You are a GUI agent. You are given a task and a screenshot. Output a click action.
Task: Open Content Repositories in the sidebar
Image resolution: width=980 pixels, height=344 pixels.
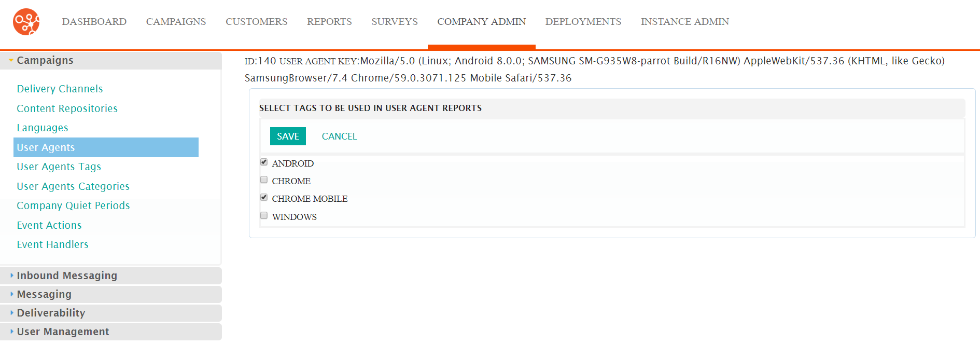(x=67, y=108)
